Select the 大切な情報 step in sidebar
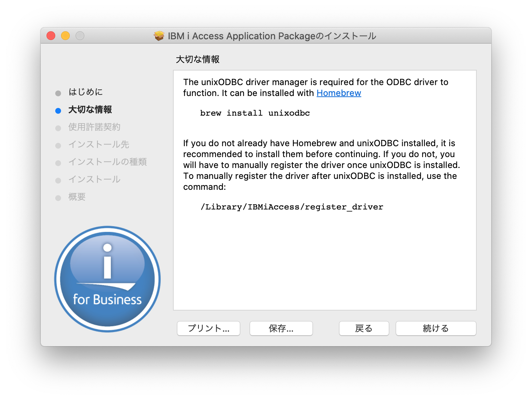Image resolution: width=532 pixels, height=400 pixels. tap(90, 109)
